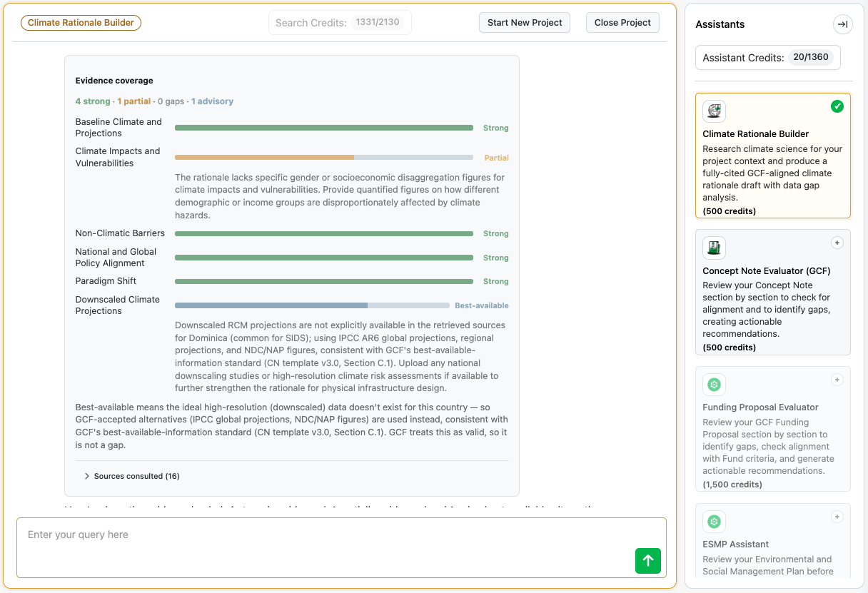Click the Climate Rationale Builder tag at top

[81, 23]
